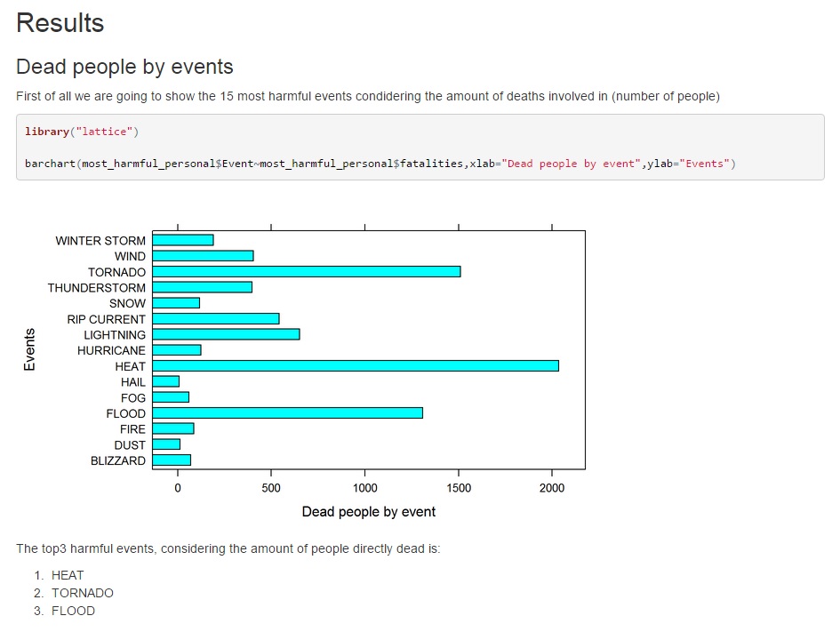The image size is (840, 632).
Task: Click the WIND bar in the chart
Action: coord(203,256)
